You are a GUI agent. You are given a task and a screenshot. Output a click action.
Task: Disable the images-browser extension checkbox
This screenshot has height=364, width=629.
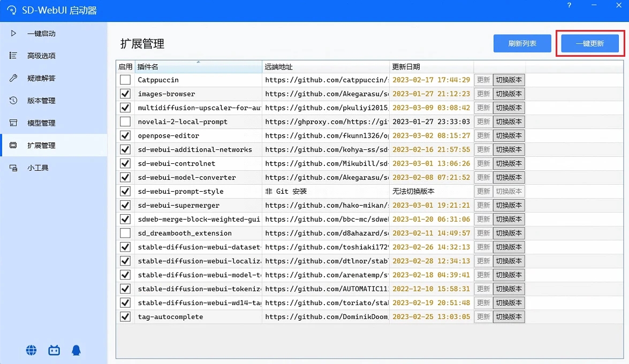[125, 94]
